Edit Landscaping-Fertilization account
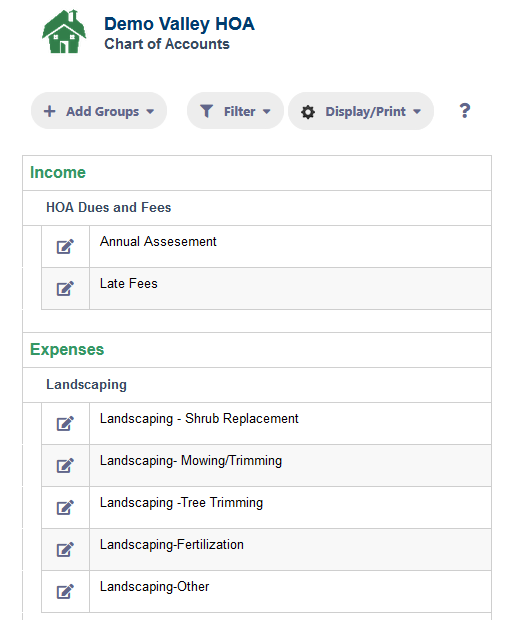The image size is (509, 620). point(65,550)
